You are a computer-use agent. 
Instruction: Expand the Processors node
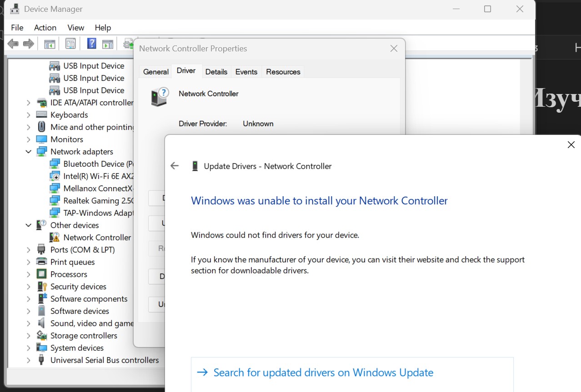click(29, 274)
